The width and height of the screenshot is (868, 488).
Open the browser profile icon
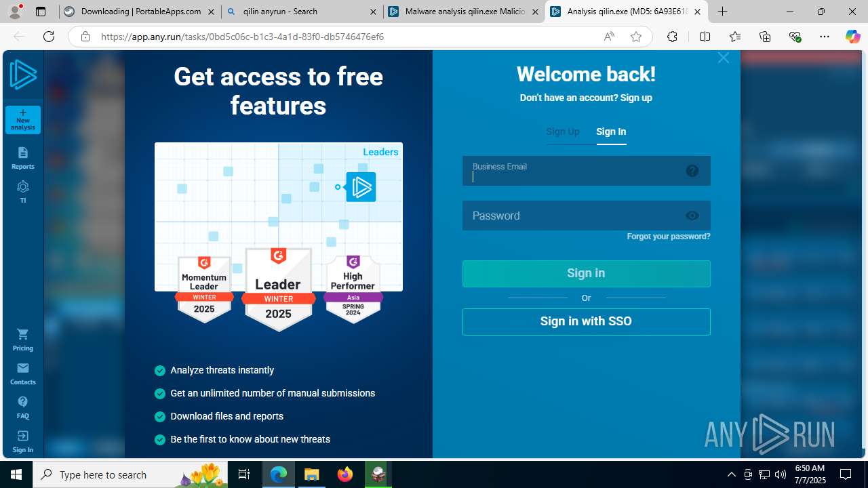[15, 12]
